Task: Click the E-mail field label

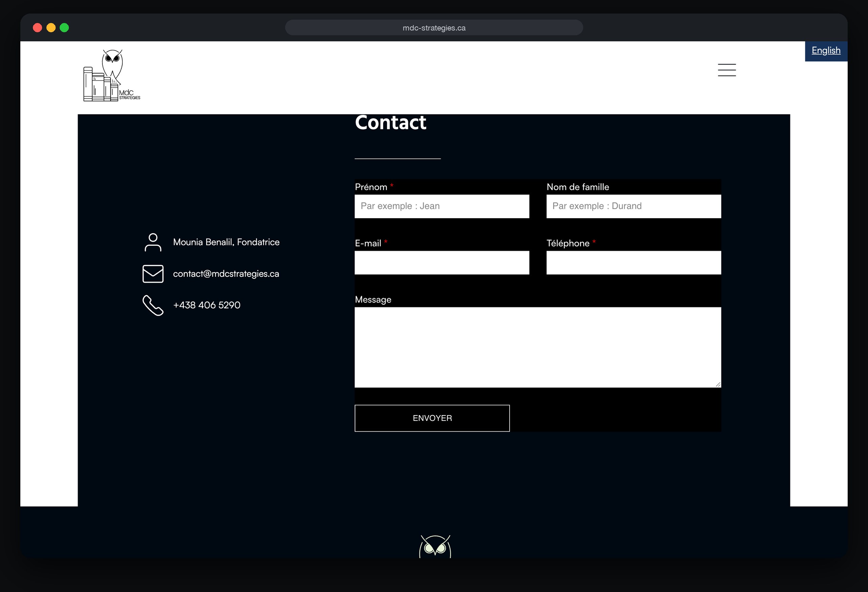Action: pyautogui.click(x=368, y=243)
